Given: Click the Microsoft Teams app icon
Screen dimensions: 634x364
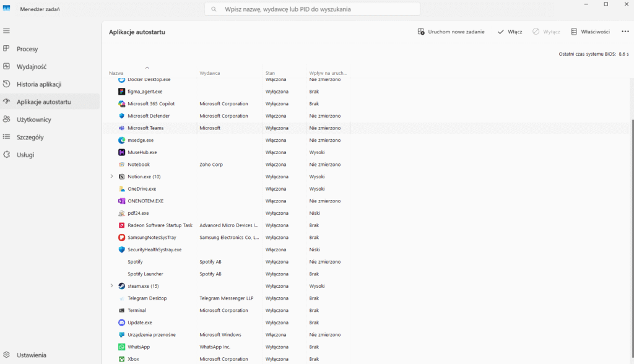Looking at the screenshot, I should [x=122, y=128].
